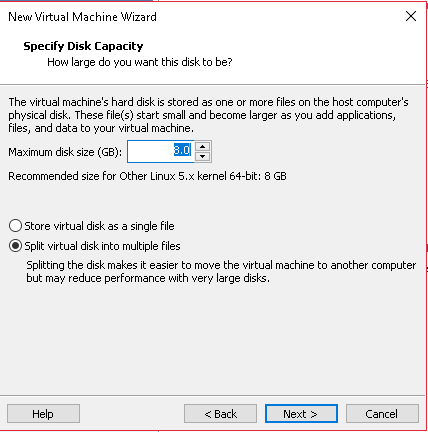
Task: Click the 'Splitting the disk makes it easier' description
Action: coord(221,271)
